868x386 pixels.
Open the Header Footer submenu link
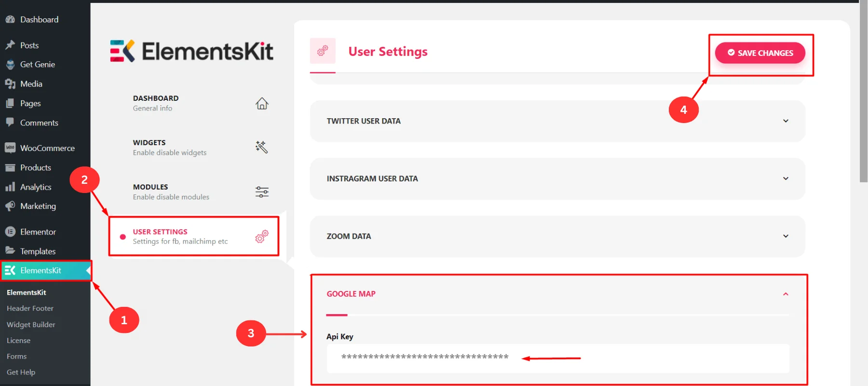(x=30, y=308)
